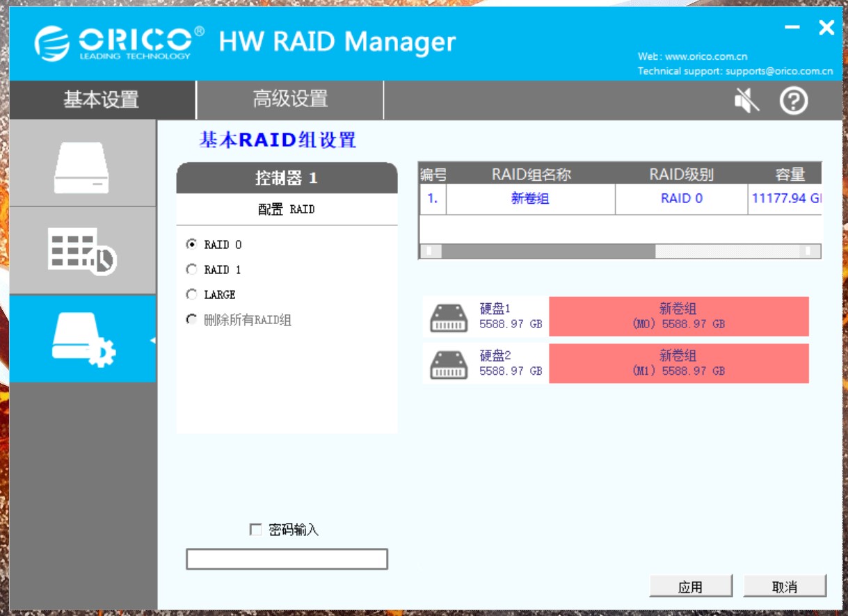
Task: Click the 控制器 1 panel header
Action: 287,178
